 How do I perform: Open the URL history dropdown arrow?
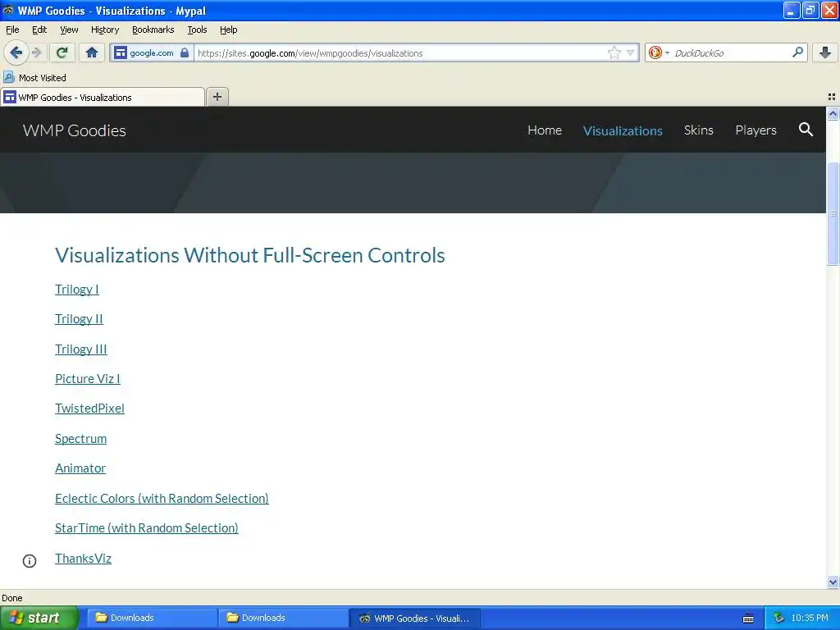pos(631,53)
